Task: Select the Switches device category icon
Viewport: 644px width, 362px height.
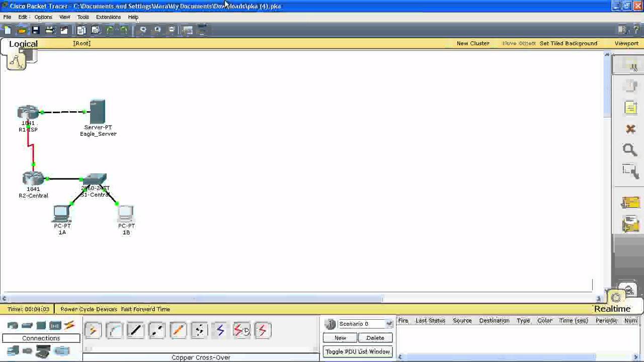Action: pyautogui.click(x=27, y=325)
